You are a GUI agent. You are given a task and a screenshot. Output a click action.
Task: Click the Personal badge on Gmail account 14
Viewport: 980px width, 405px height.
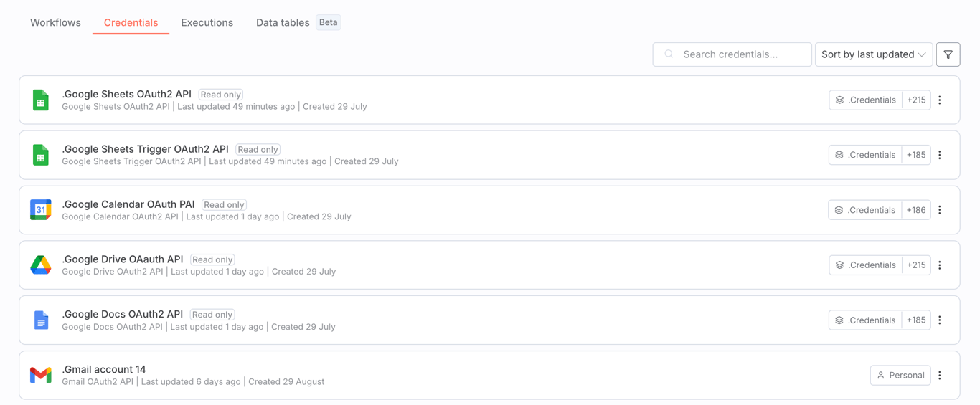900,375
